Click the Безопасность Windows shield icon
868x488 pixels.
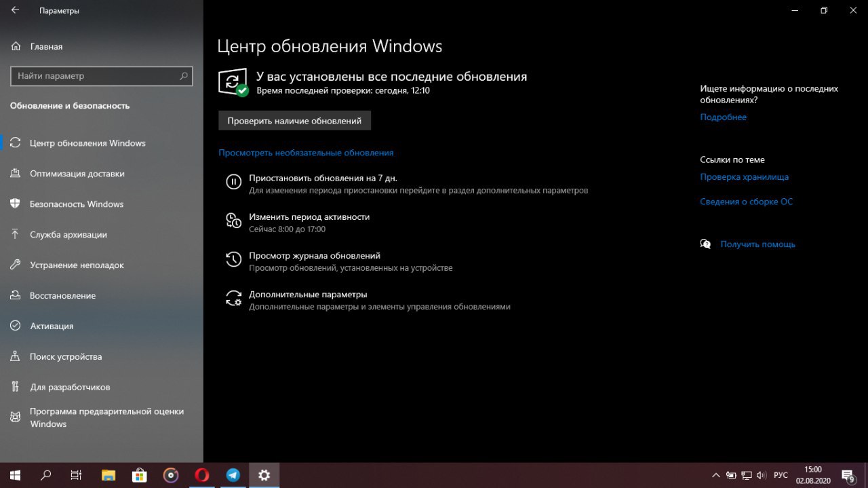pos(16,204)
